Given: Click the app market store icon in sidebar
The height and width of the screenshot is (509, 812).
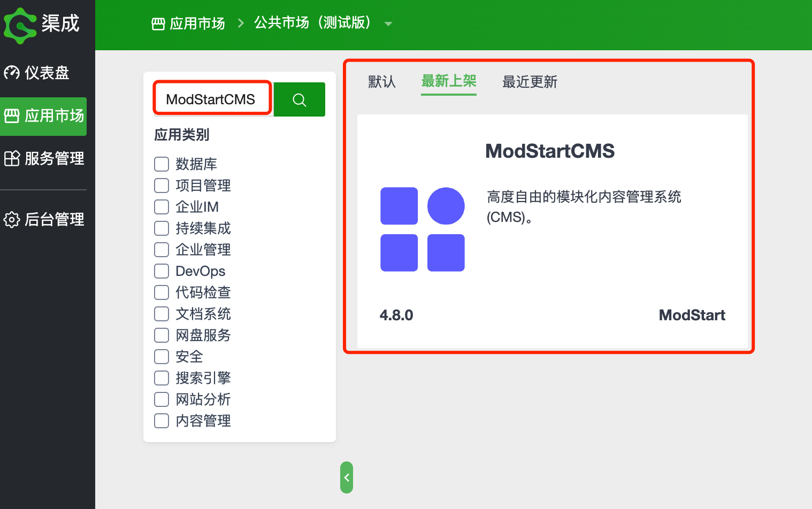Looking at the screenshot, I should pos(12,115).
